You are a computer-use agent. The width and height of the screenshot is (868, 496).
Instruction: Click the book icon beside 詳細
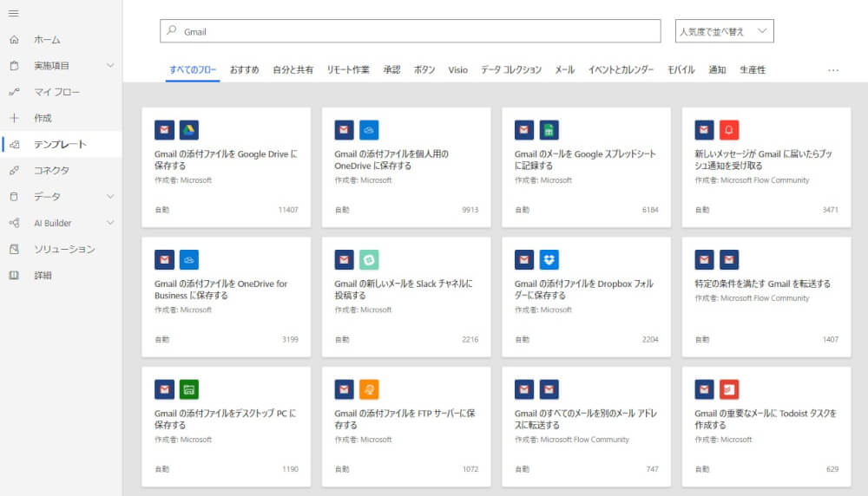click(15, 276)
